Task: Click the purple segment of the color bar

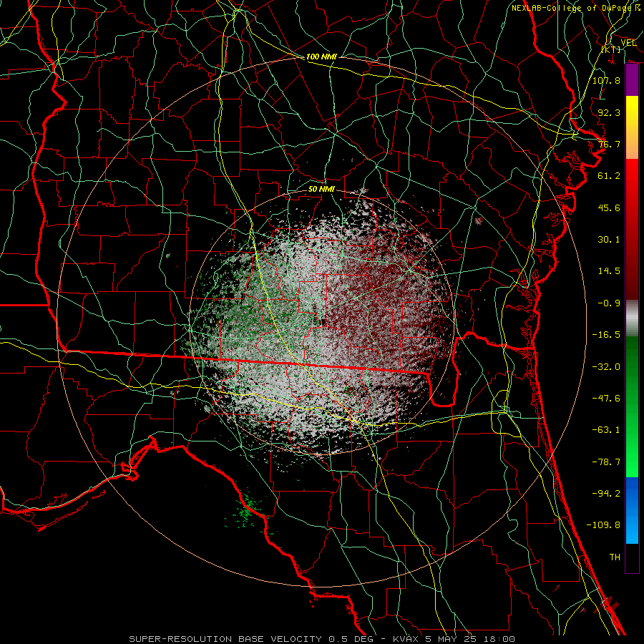Action: (x=632, y=79)
